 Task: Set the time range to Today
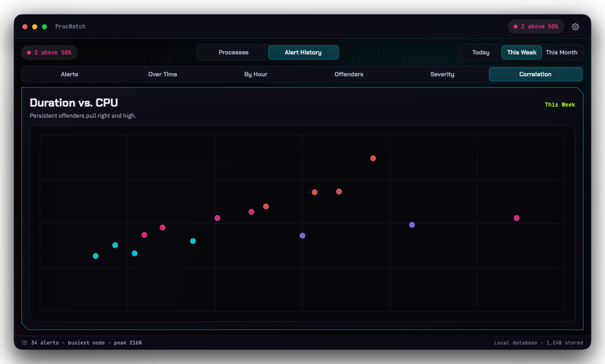point(481,53)
